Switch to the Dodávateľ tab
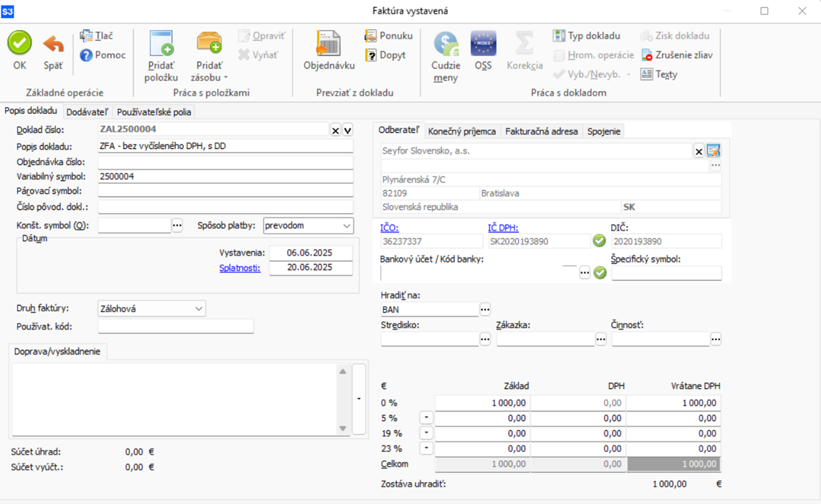Screen dimensions: 821x504 (87, 112)
